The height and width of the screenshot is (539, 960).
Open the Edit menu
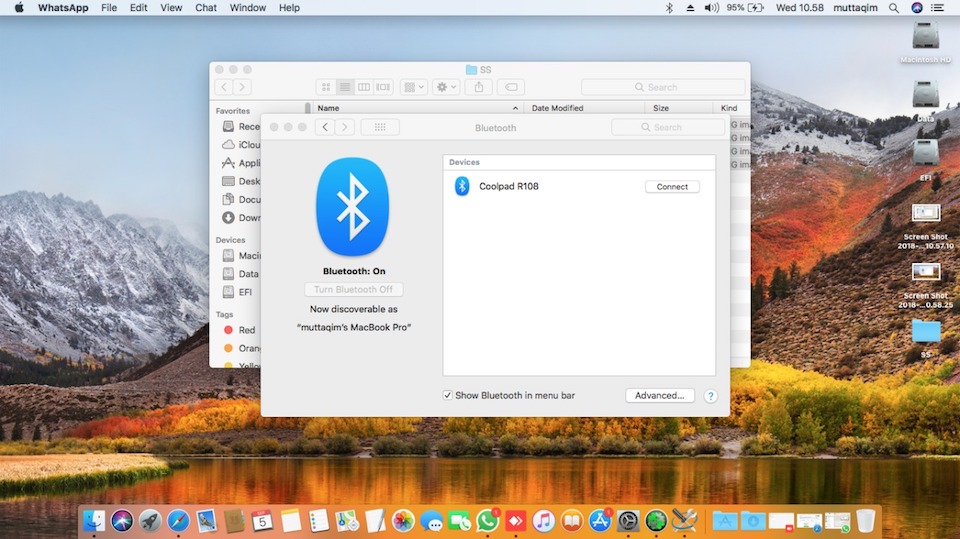tap(138, 8)
